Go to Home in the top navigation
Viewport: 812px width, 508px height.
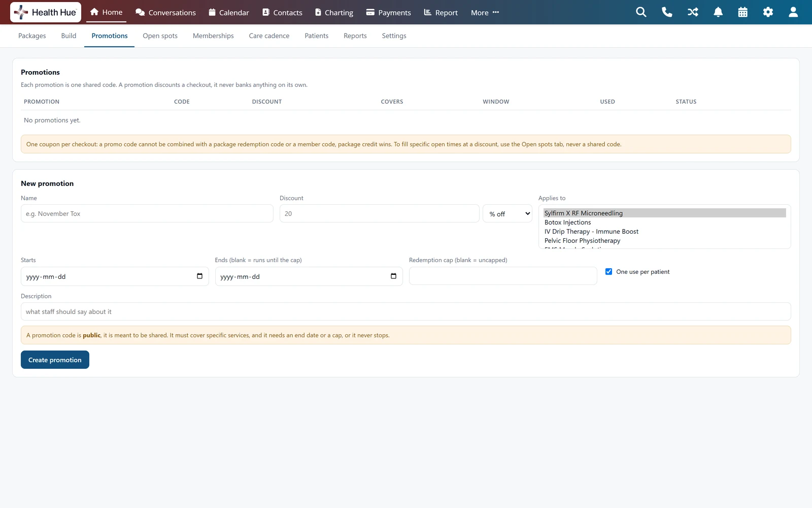106,12
